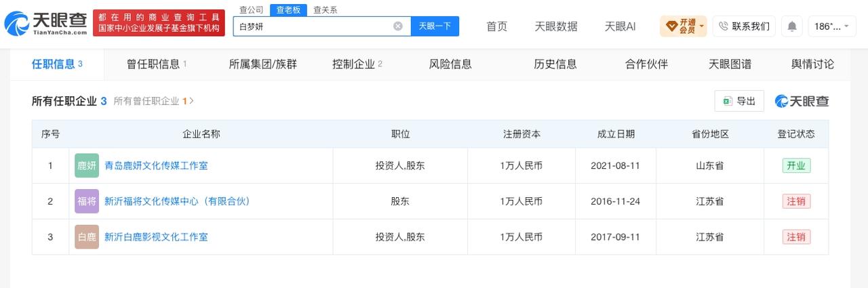Open the 任职信息 tab
This screenshot has width=868, height=288.
(57, 64)
